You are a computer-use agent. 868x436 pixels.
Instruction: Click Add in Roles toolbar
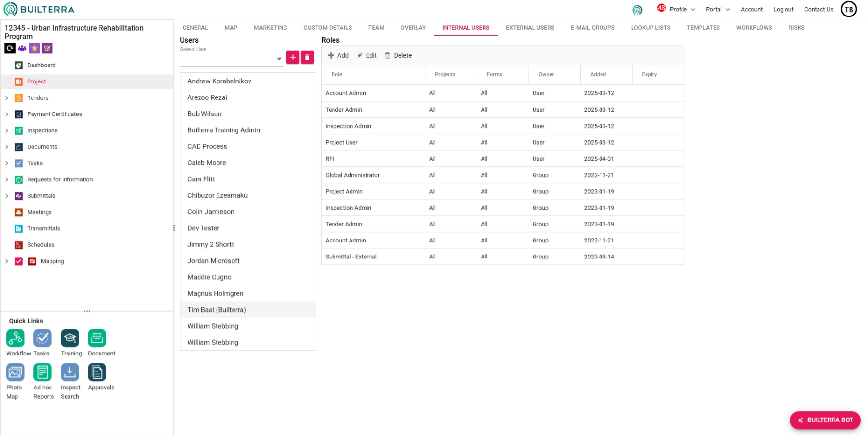coord(338,55)
